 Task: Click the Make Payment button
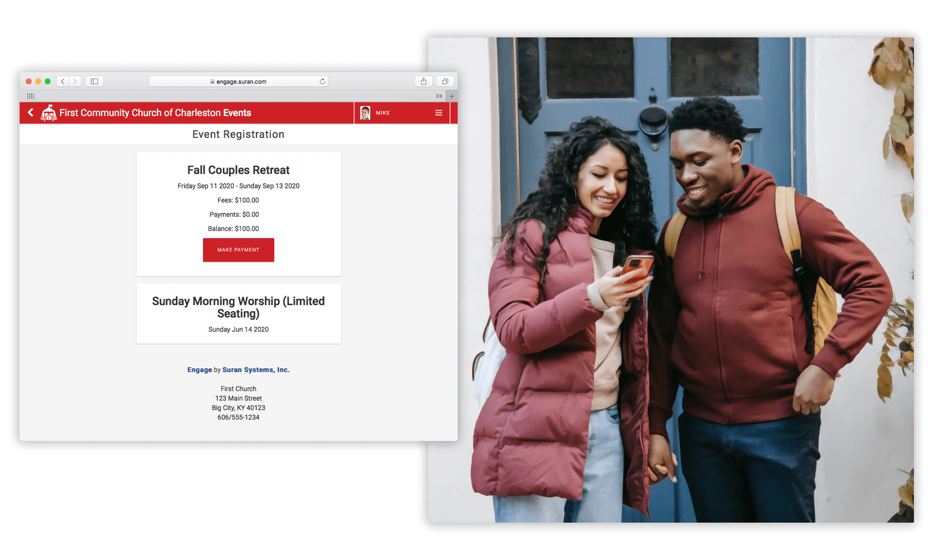click(238, 250)
